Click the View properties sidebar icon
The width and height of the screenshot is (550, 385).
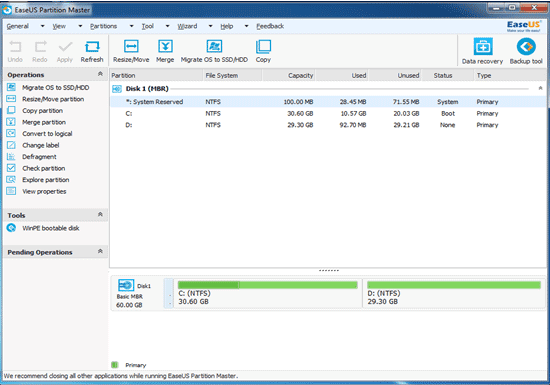11,191
